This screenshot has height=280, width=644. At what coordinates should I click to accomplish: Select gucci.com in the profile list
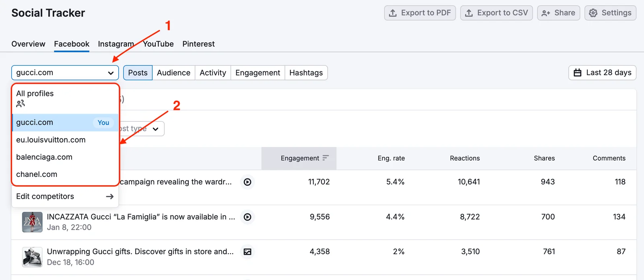(65, 122)
